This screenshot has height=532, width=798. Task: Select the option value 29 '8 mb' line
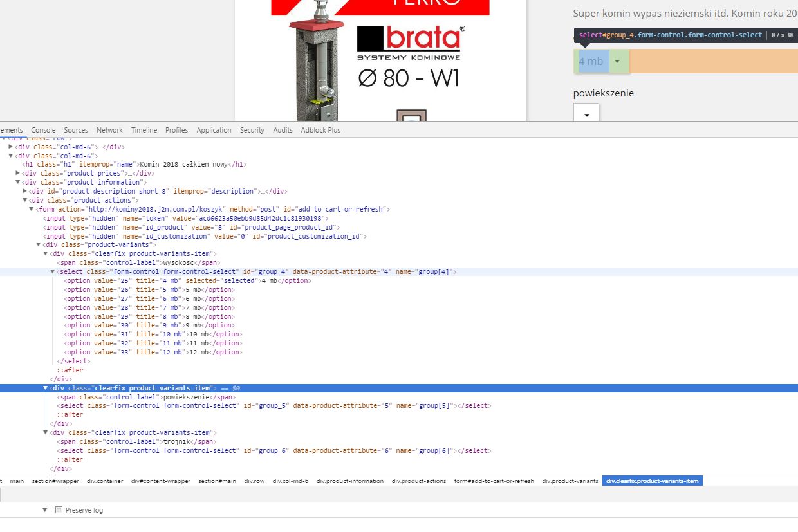click(149, 317)
